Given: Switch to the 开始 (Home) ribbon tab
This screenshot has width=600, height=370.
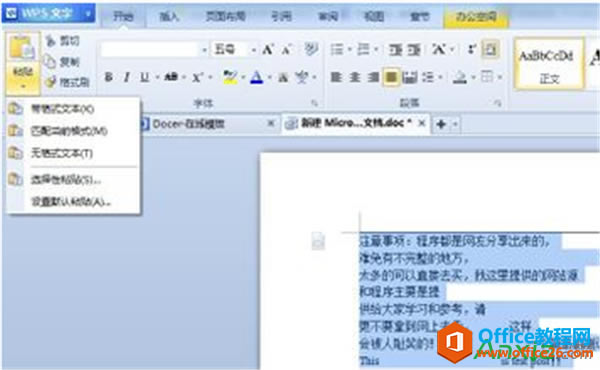Looking at the screenshot, I should [x=123, y=16].
